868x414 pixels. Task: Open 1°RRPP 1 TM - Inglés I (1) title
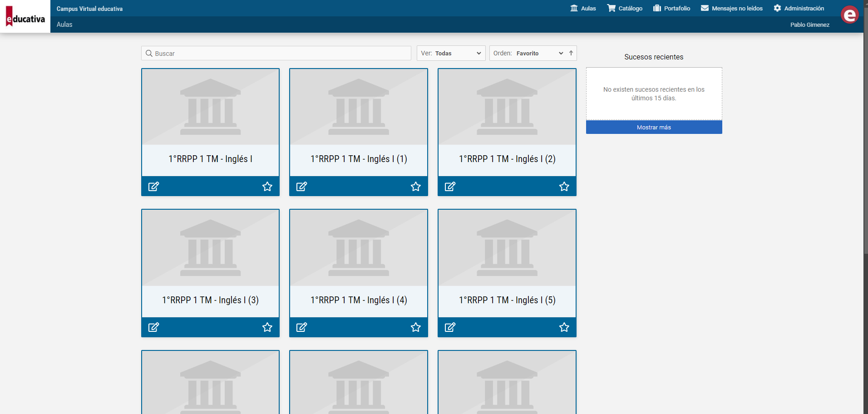(359, 159)
